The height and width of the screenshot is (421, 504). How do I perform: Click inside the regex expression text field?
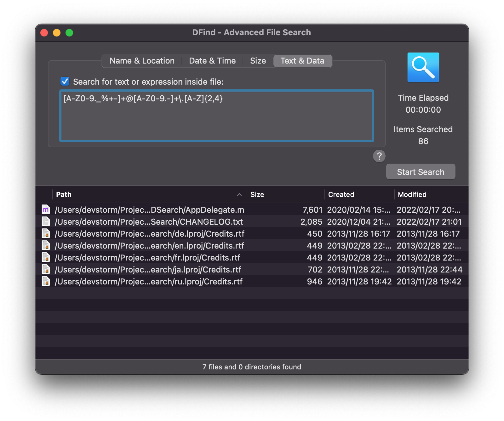click(217, 116)
